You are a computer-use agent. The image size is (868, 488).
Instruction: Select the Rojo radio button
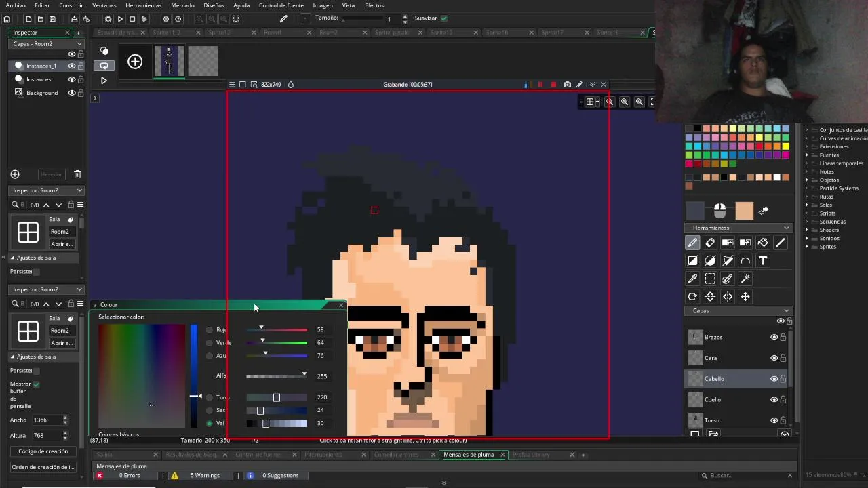(x=209, y=330)
